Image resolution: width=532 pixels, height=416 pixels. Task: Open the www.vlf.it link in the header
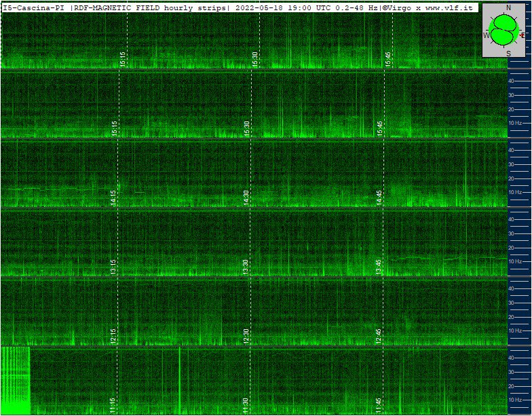pyautogui.click(x=449, y=7)
